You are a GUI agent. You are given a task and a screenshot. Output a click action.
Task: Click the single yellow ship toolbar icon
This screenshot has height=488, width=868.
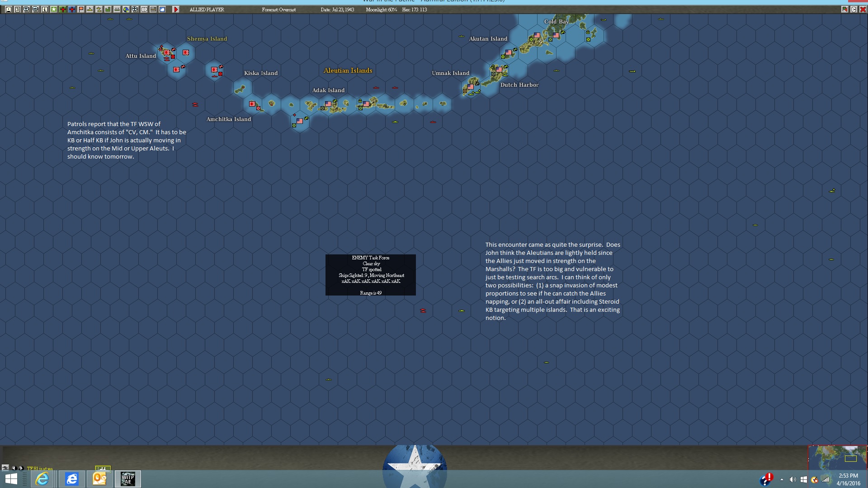tap(90, 9)
